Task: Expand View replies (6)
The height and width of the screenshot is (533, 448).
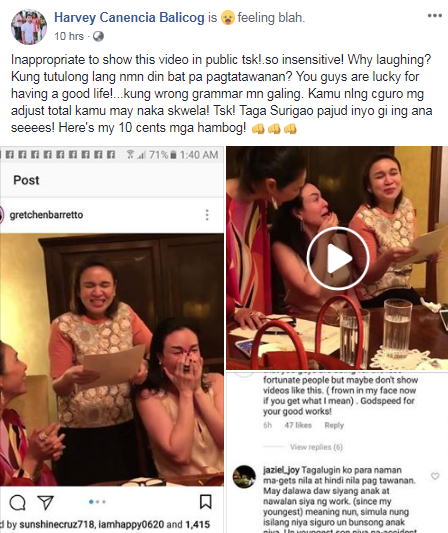Action: point(316,447)
